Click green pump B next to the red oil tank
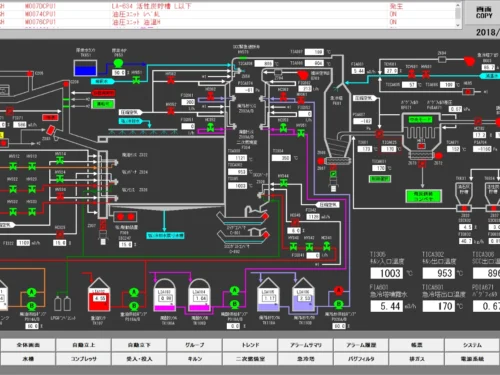Viewport: 500px width, 375px height. pos(134,306)
